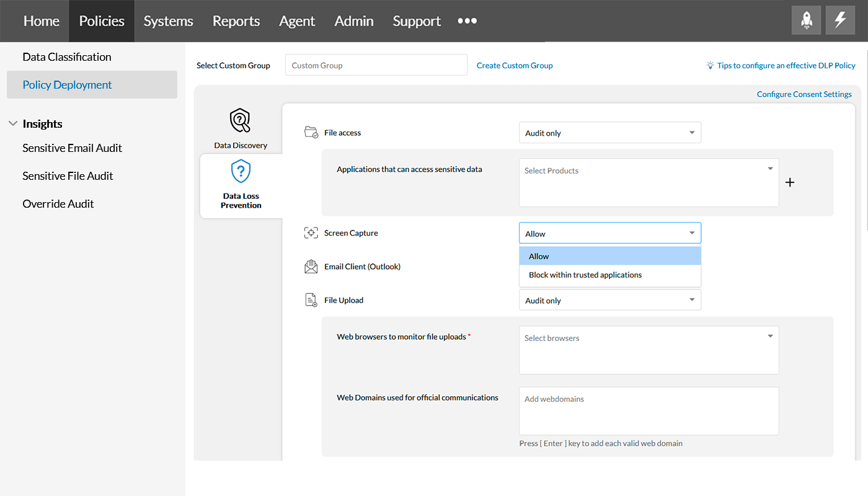Open the three-dots more menu
The image size is (868, 496).
click(467, 21)
